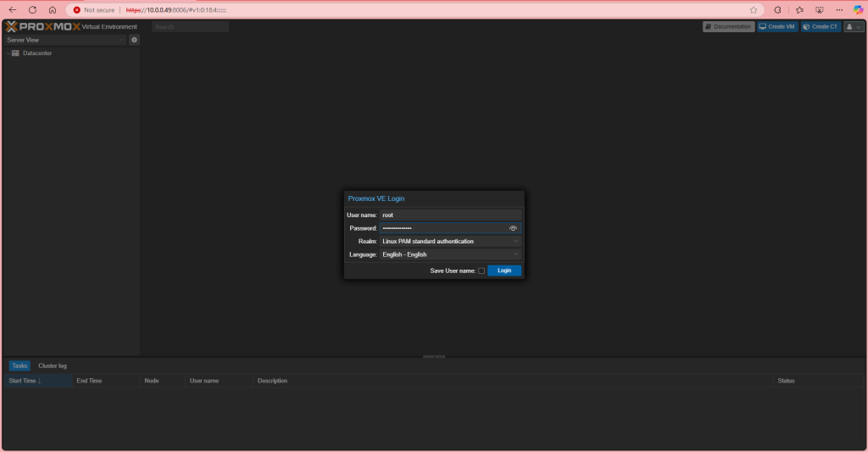Image resolution: width=868 pixels, height=452 pixels.
Task: Bookmark page with star icon
Action: (754, 10)
